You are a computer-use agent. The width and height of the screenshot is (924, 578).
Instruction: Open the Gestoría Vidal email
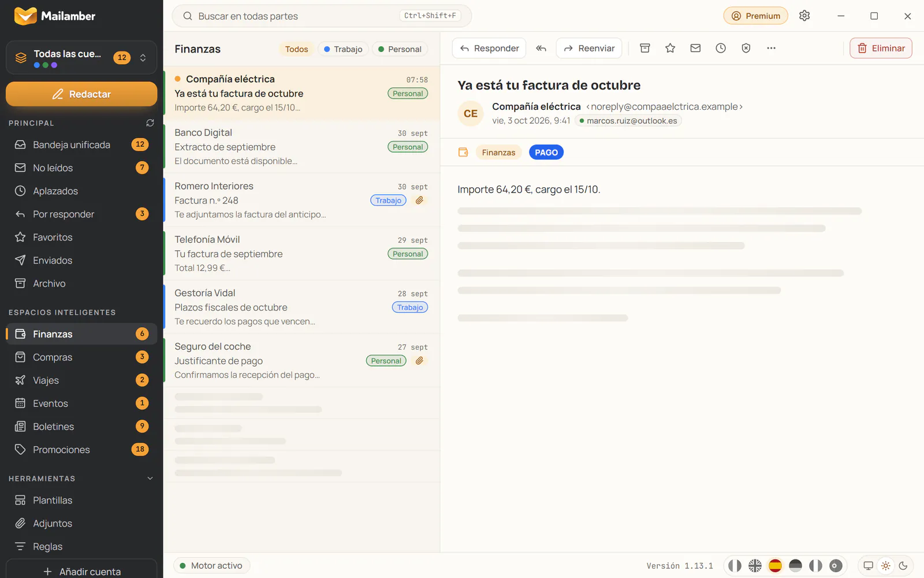(301, 307)
